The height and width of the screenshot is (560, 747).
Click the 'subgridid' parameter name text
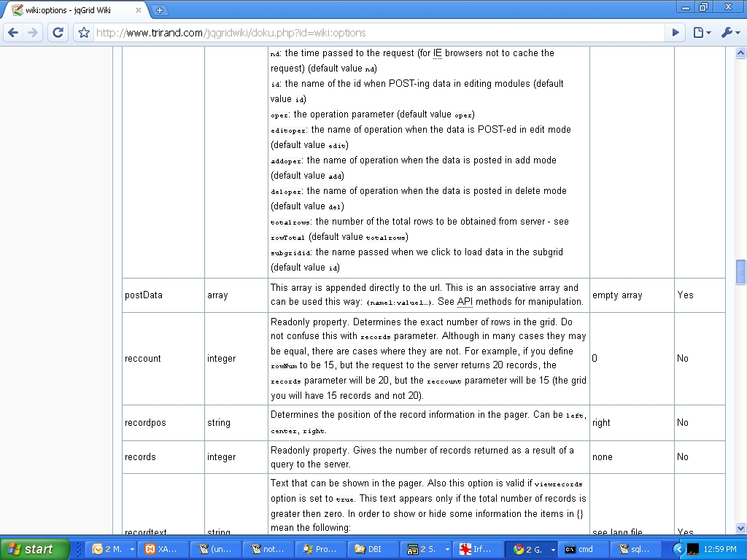tap(290, 253)
